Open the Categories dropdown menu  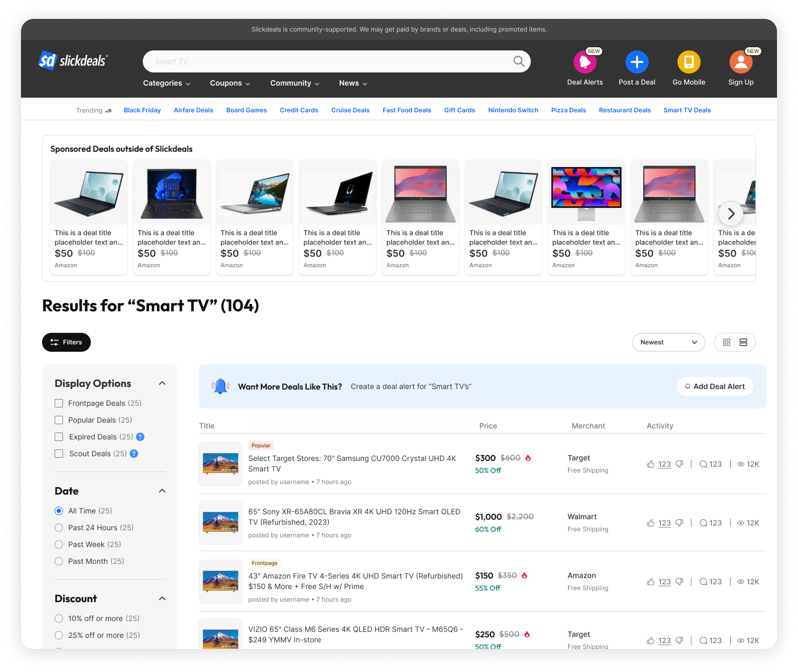(x=167, y=83)
